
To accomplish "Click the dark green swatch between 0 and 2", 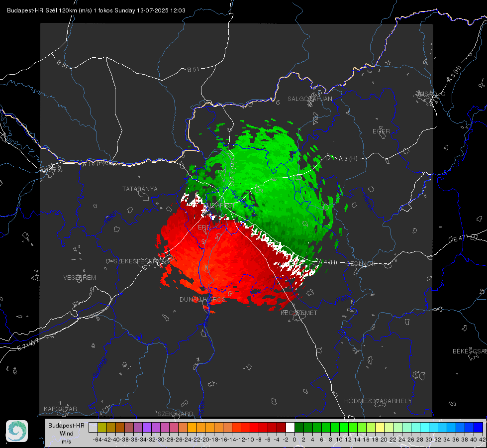I will point(299,428).
